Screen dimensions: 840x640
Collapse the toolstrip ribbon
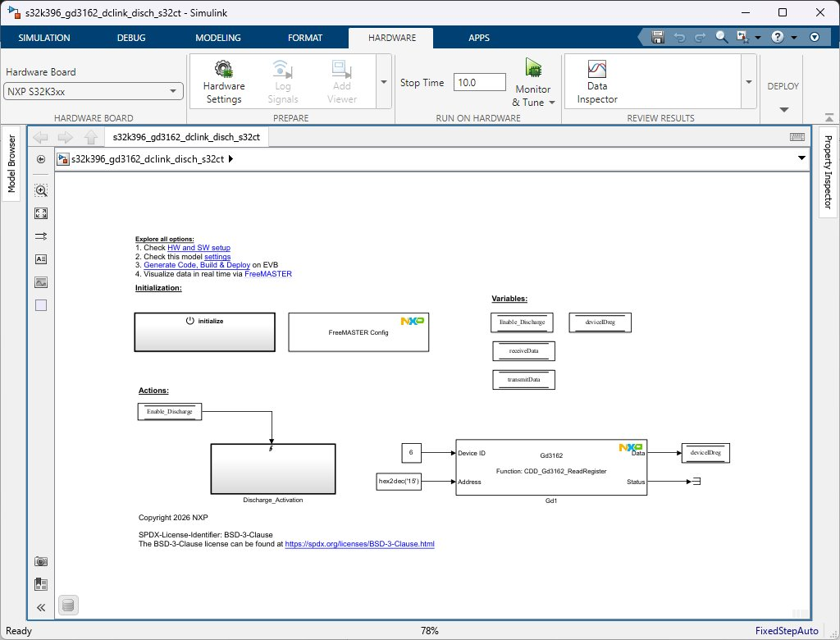[x=829, y=117]
